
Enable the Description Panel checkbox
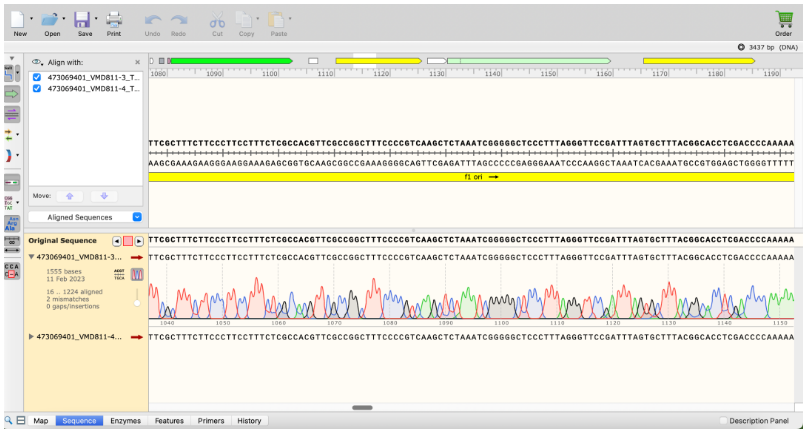723,421
